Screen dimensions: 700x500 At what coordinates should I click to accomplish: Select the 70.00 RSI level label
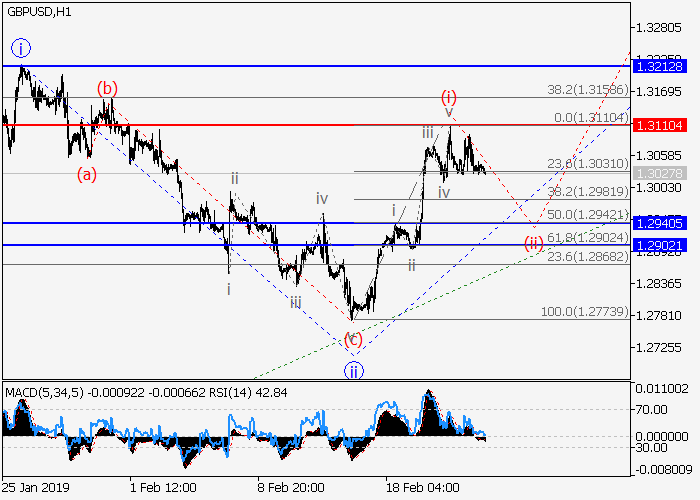657,409
